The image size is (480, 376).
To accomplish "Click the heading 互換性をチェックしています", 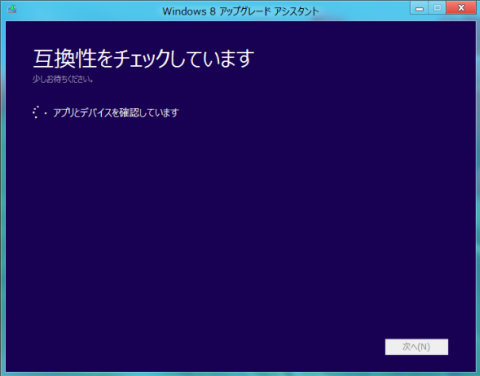I will (144, 58).
